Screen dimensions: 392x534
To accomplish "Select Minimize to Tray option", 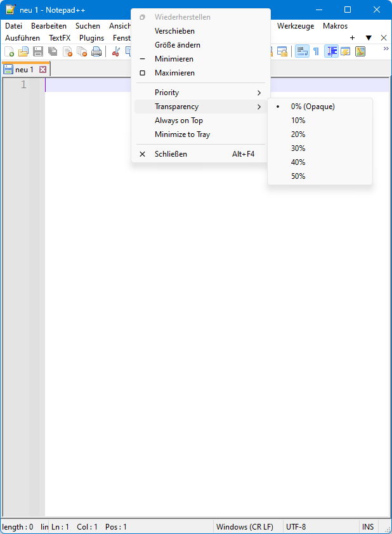I will [200, 134].
